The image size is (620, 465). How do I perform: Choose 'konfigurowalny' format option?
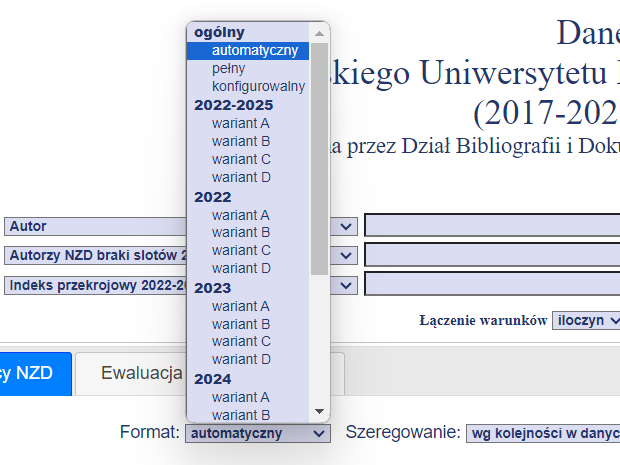pyautogui.click(x=258, y=87)
